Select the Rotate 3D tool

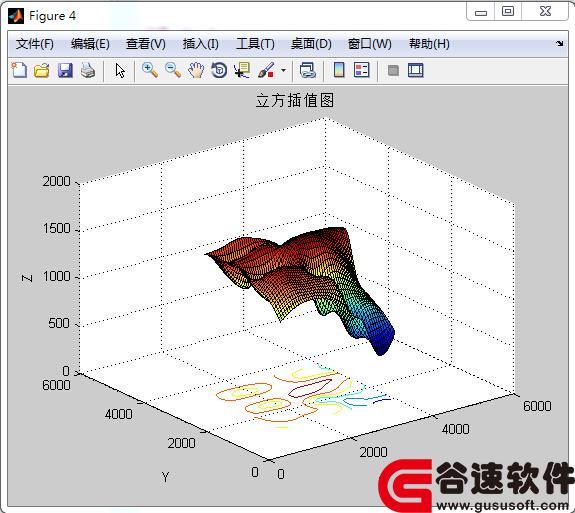point(219,70)
